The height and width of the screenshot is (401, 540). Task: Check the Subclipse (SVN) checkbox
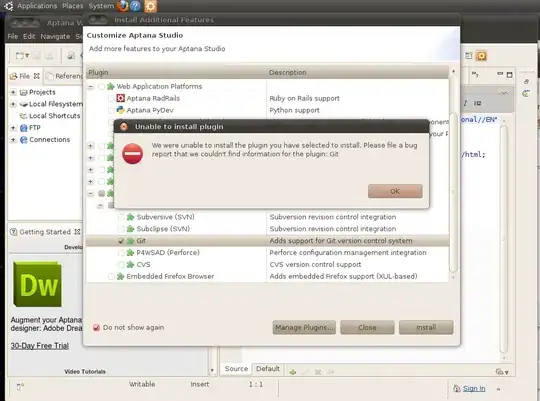[121, 229]
